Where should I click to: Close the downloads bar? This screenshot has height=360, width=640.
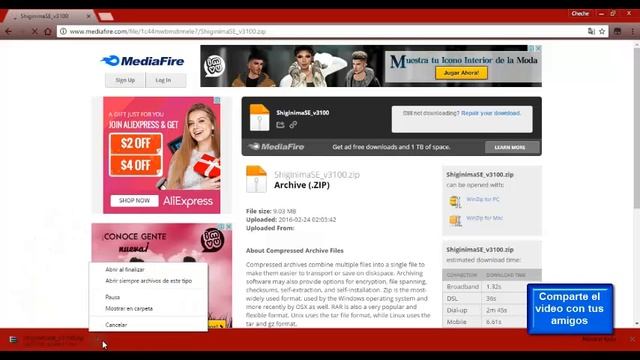[x=632, y=339]
